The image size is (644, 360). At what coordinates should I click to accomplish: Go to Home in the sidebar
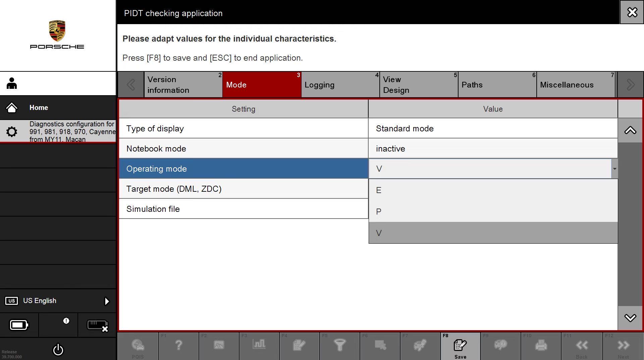pos(58,108)
